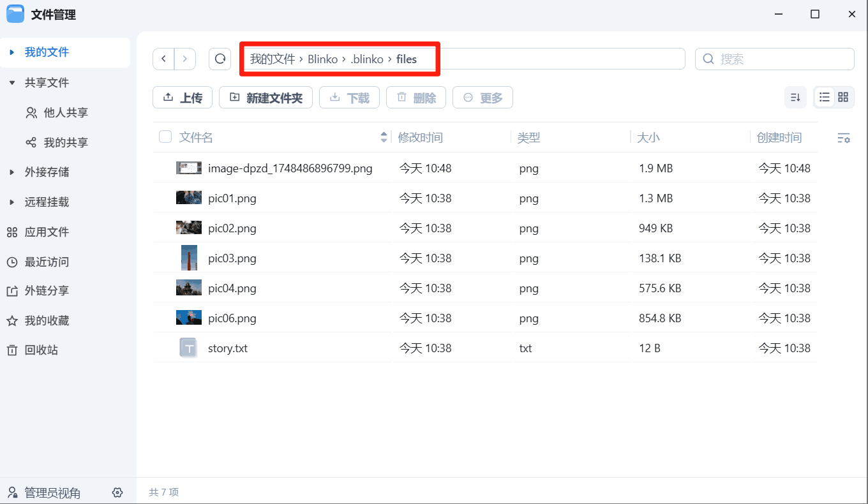Select the pic03.png thumbnail

point(189,258)
